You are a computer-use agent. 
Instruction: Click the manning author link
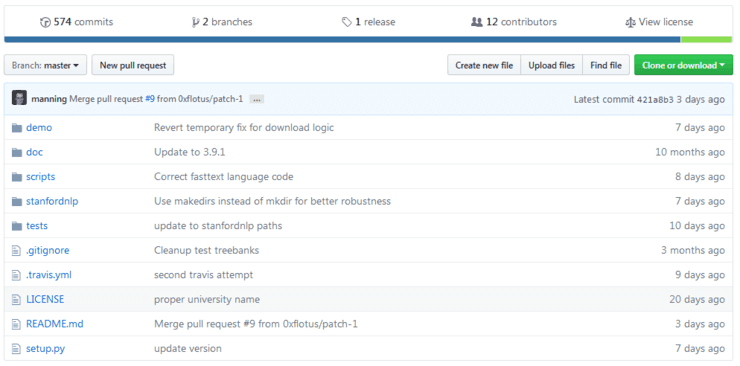tap(49, 99)
